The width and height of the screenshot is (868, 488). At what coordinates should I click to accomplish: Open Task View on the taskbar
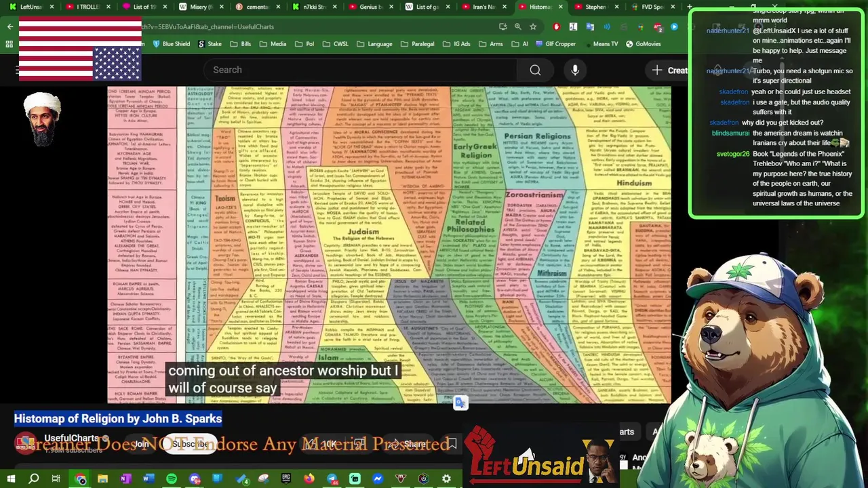56,479
